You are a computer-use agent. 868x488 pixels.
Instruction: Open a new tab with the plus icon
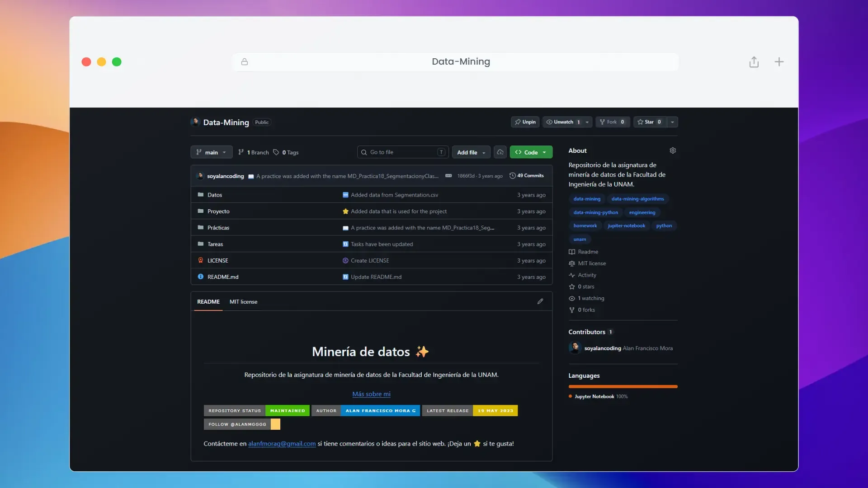point(779,62)
